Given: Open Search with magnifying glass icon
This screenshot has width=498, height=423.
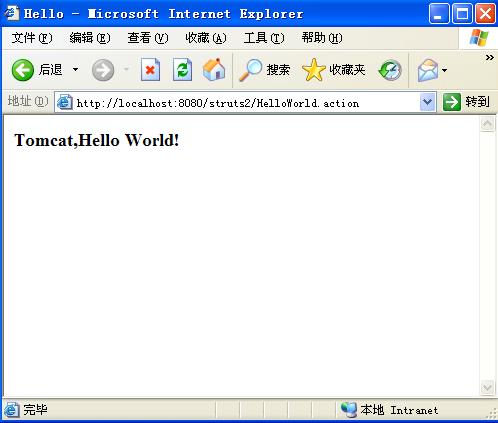Looking at the screenshot, I should (x=250, y=70).
